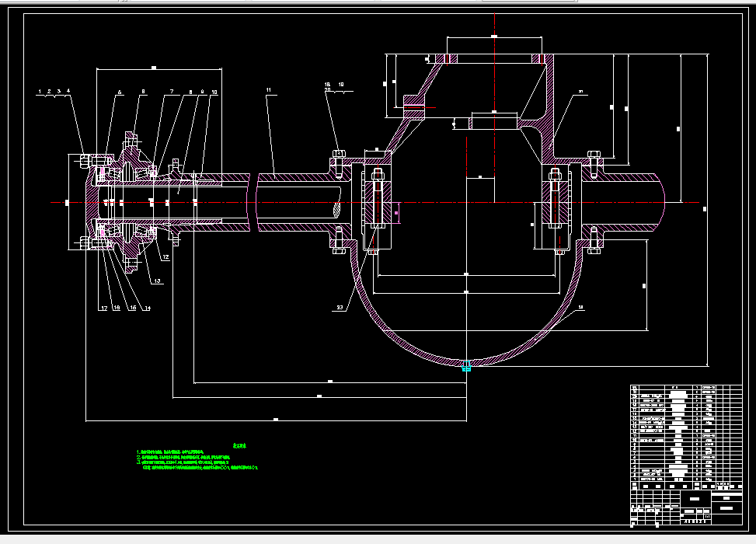The height and width of the screenshot is (544, 756).
Task: Select the part balloon number 4
Action: pyautogui.click(x=68, y=91)
